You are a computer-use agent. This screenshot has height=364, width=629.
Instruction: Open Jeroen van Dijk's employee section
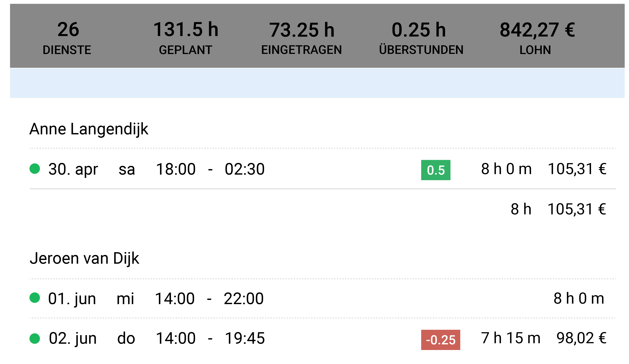(x=84, y=258)
